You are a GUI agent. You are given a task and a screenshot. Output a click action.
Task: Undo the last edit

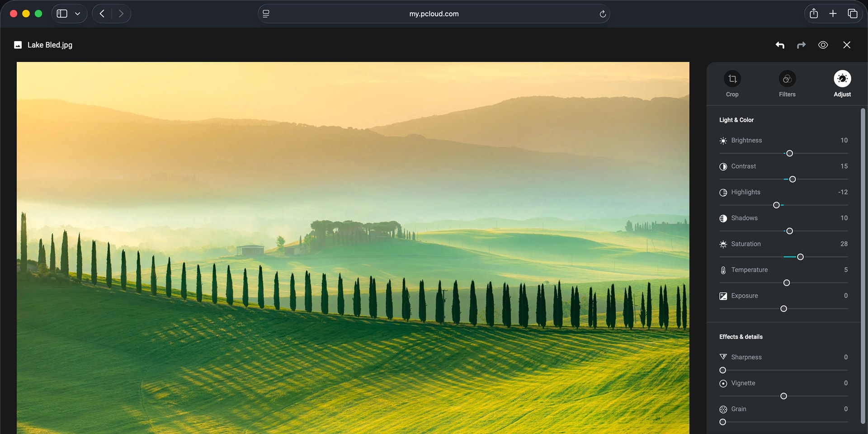[780, 45]
